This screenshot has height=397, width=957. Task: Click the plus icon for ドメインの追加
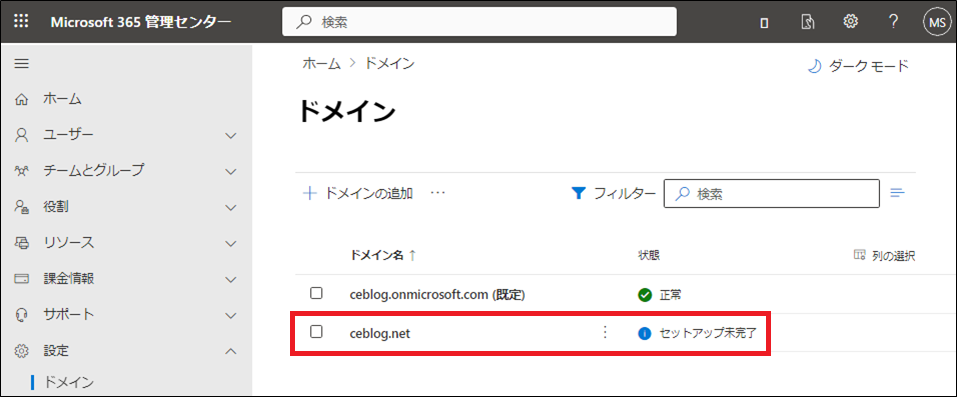click(310, 194)
